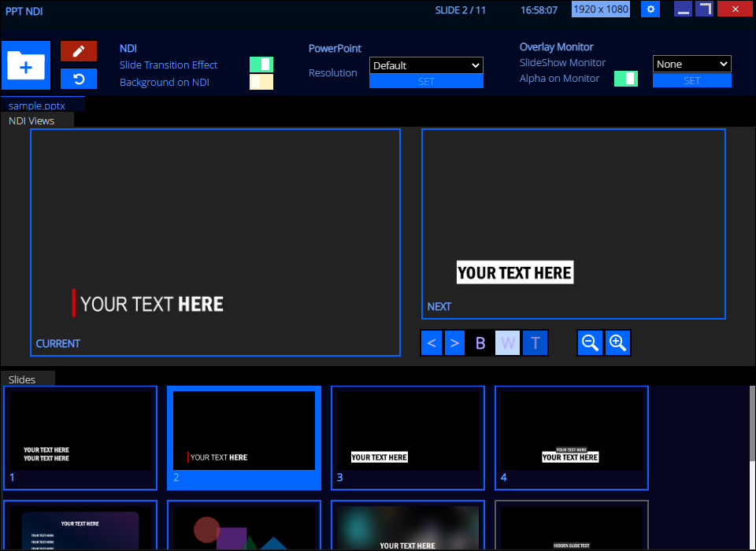
Task: Open settings via the gear icon
Action: 650,9
